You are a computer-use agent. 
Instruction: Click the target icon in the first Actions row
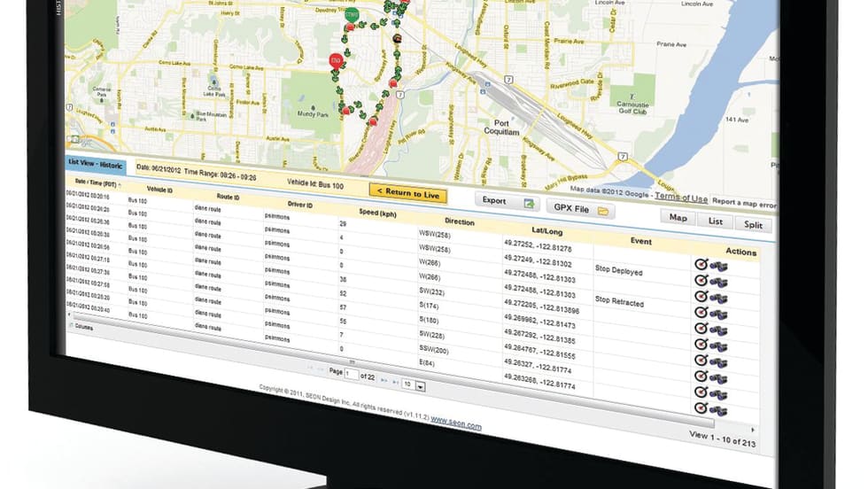701,264
